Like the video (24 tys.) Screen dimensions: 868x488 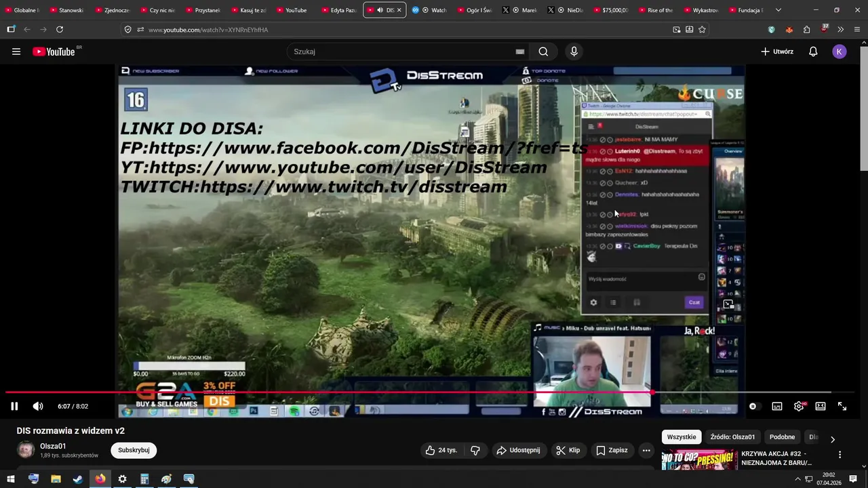[441, 450]
